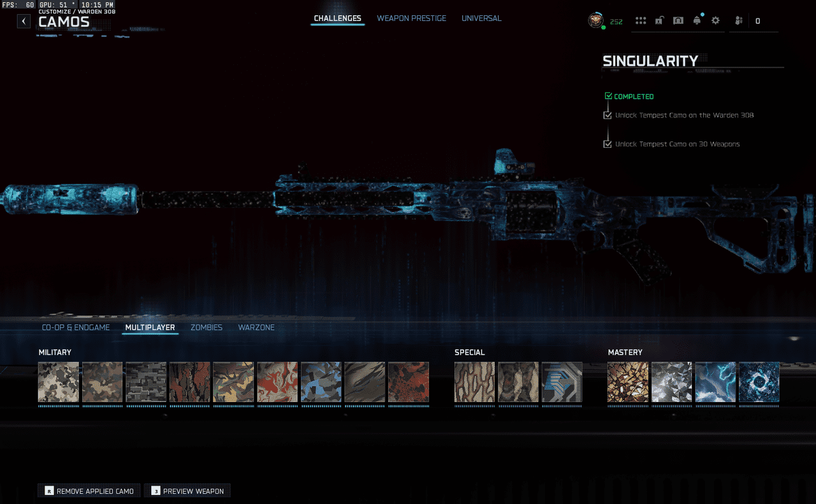Choose the first Military camo thumbnail
Image resolution: width=816 pixels, height=504 pixels.
[x=59, y=382]
